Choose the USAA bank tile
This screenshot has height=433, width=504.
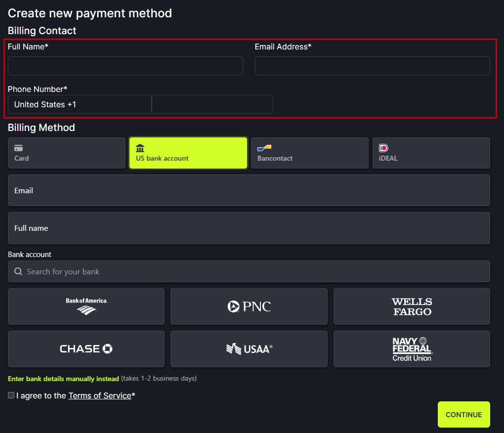[x=249, y=349]
